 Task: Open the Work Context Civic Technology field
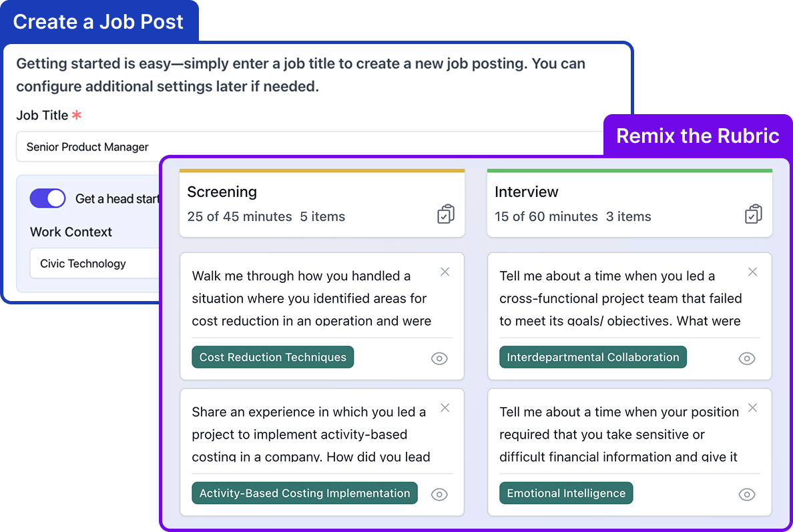pyautogui.click(x=95, y=264)
